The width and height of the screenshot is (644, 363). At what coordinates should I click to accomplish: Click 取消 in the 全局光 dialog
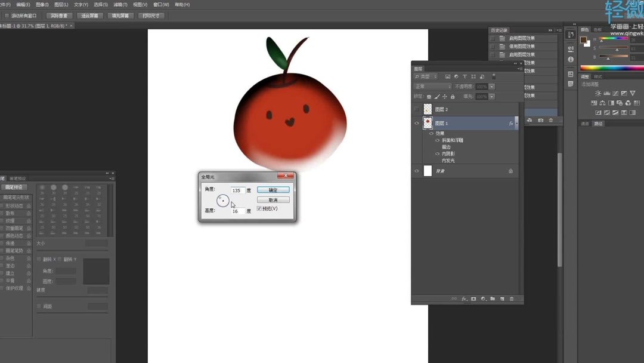tap(273, 199)
